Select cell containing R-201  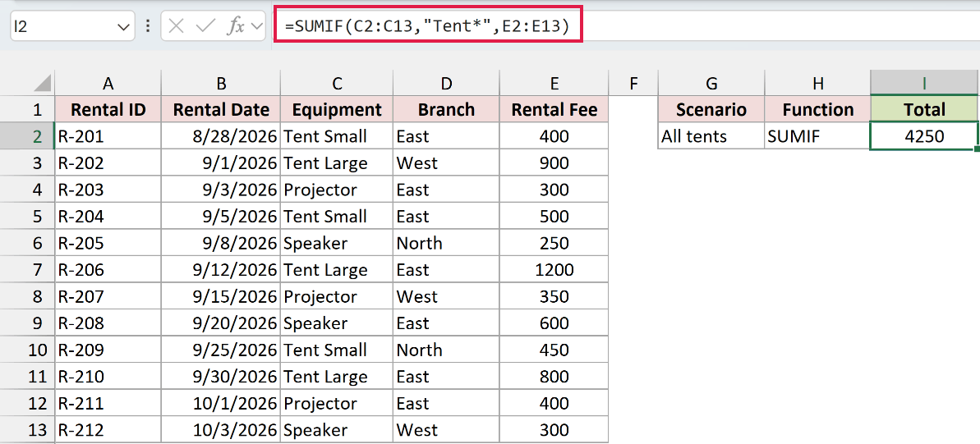pyautogui.click(x=108, y=136)
